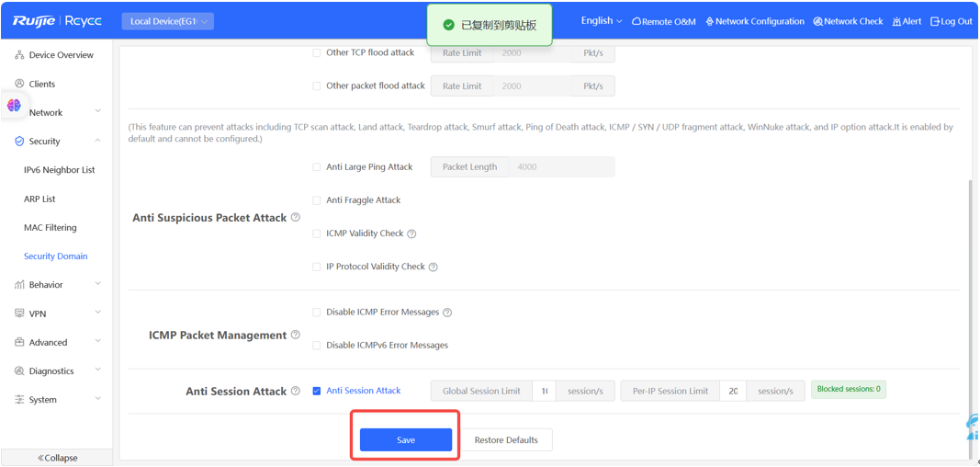
Task: Go to MAC Filtering page
Action: coord(50,228)
